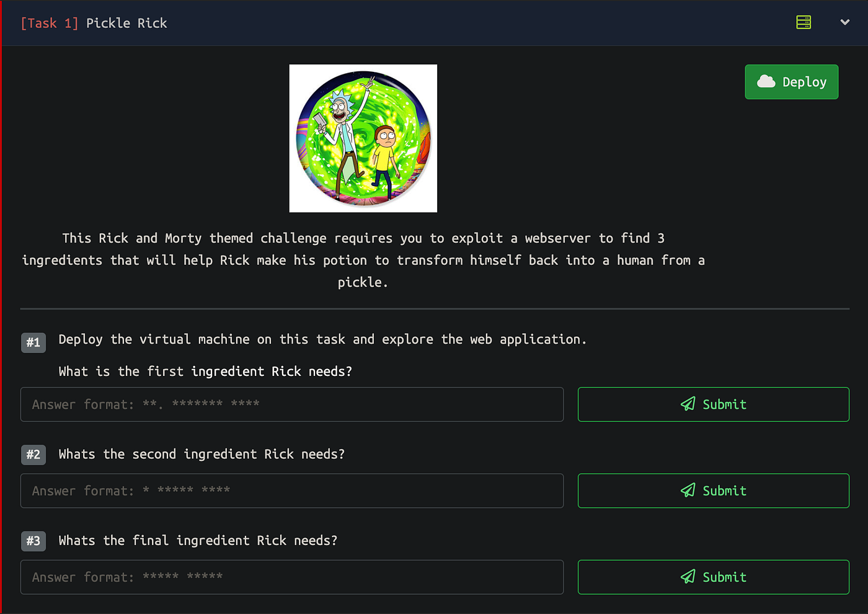The width and height of the screenshot is (868, 614).
Task: Click the cloud icon on Deploy button
Action: 766,81
